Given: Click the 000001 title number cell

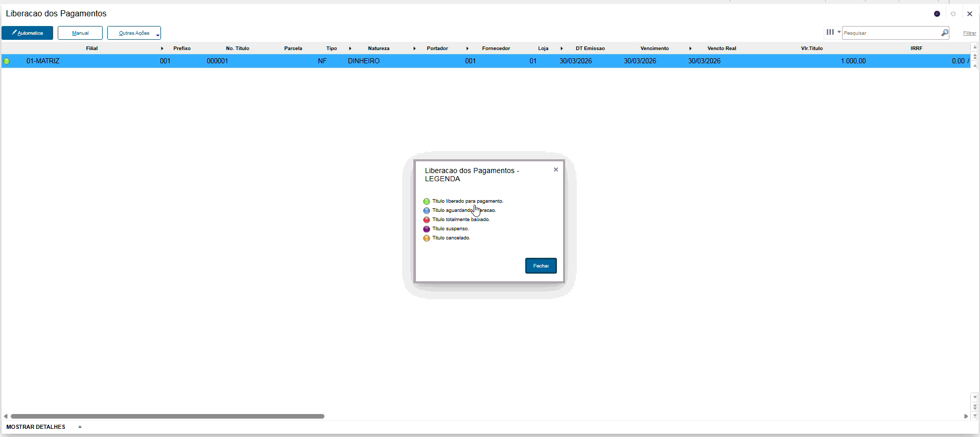Looking at the screenshot, I should 218,61.
